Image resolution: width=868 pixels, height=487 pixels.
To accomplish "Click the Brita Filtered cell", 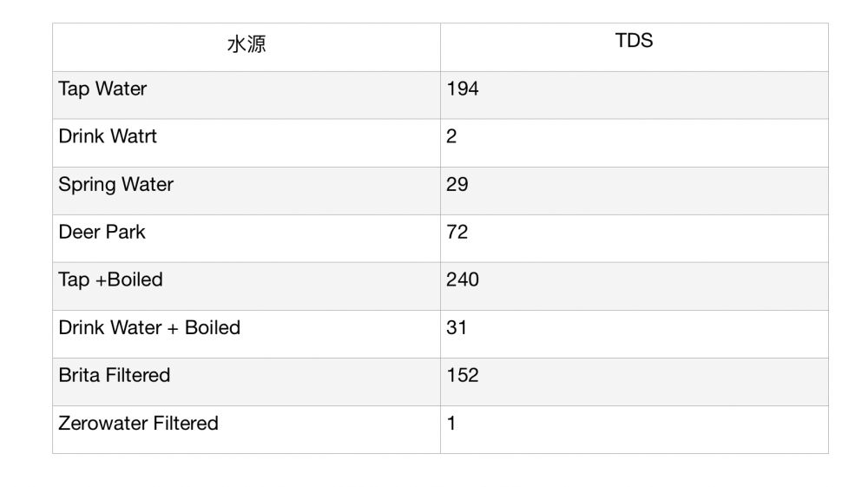I will point(114,376).
